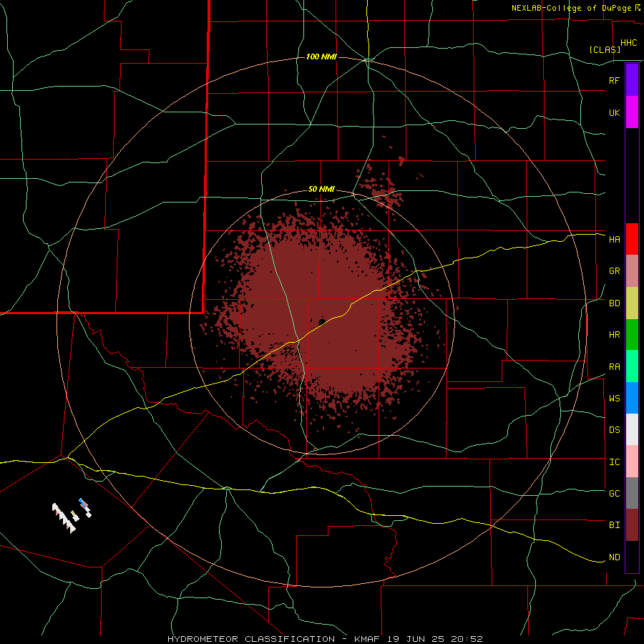
Task: Click the BI legend label
Action: (x=614, y=525)
